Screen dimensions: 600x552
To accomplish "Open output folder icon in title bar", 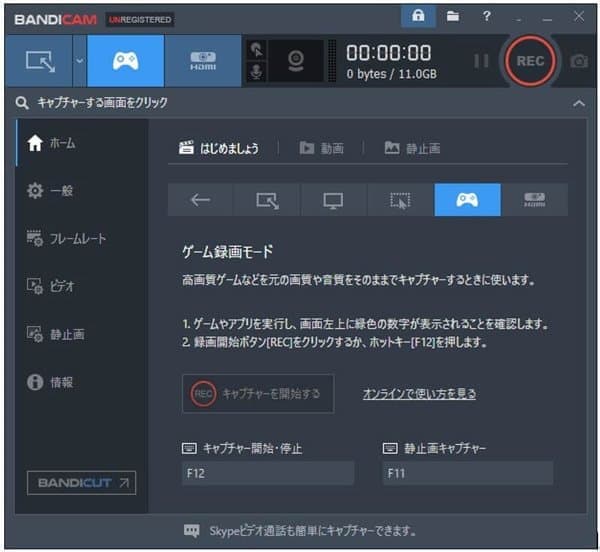I will 453,16.
